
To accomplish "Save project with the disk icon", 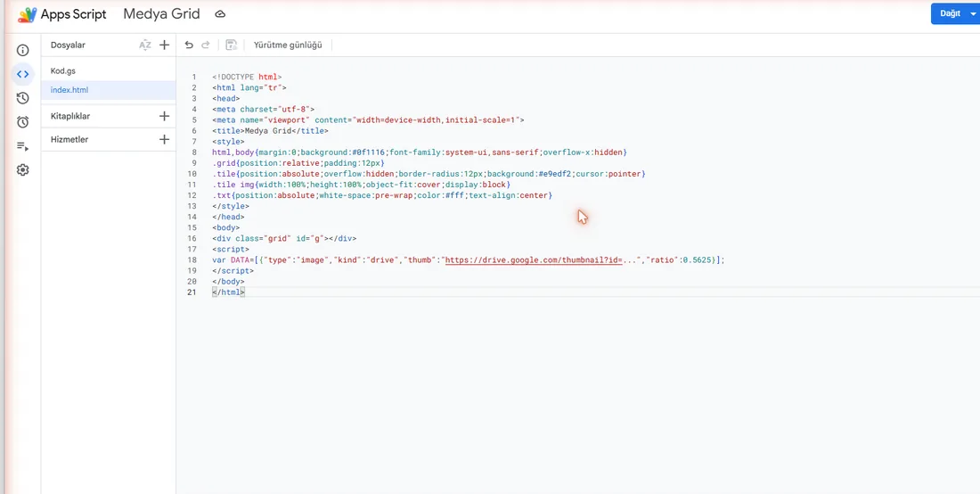I will 232,45.
